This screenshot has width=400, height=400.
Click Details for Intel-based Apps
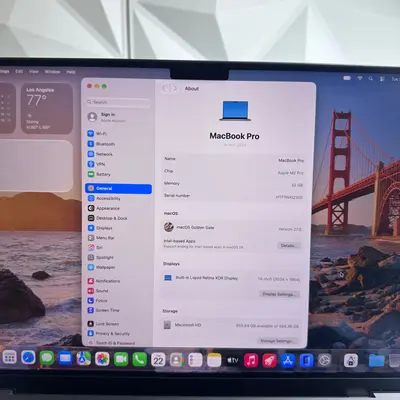coord(289,246)
